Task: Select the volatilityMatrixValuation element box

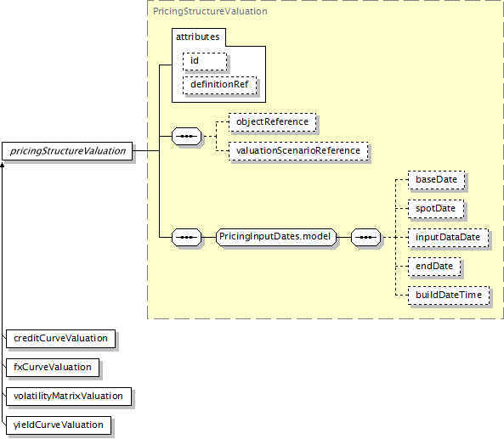Action: (69, 397)
